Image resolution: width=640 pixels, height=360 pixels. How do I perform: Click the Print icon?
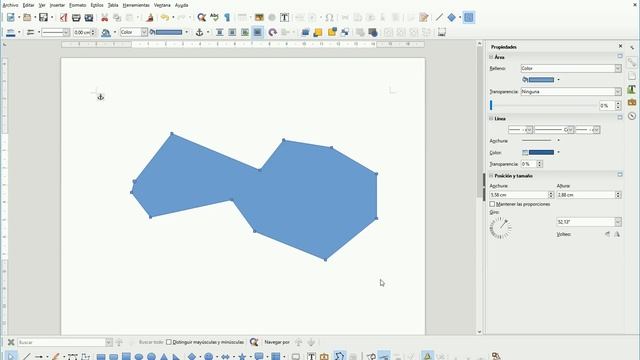coord(76,18)
